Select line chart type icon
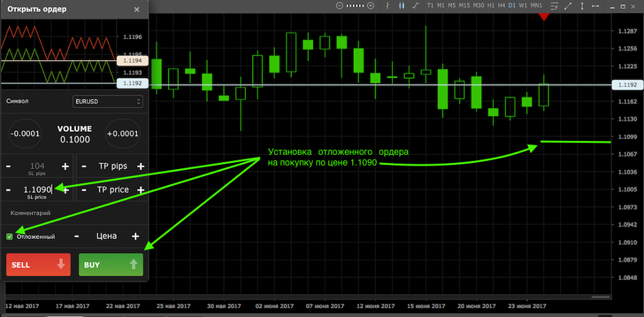Screen dimensions: 644x317 click(x=416, y=5)
